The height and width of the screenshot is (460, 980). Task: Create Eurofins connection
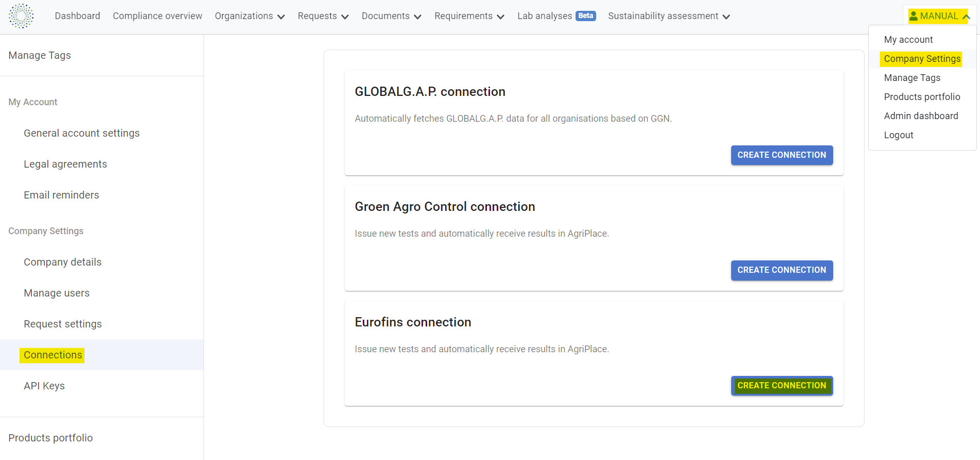click(782, 386)
